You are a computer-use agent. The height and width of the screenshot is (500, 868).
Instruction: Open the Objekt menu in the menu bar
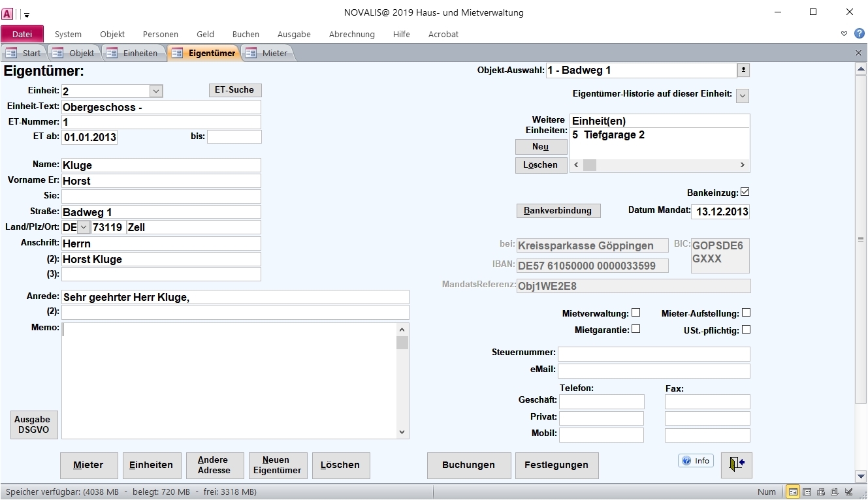click(112, 34)
